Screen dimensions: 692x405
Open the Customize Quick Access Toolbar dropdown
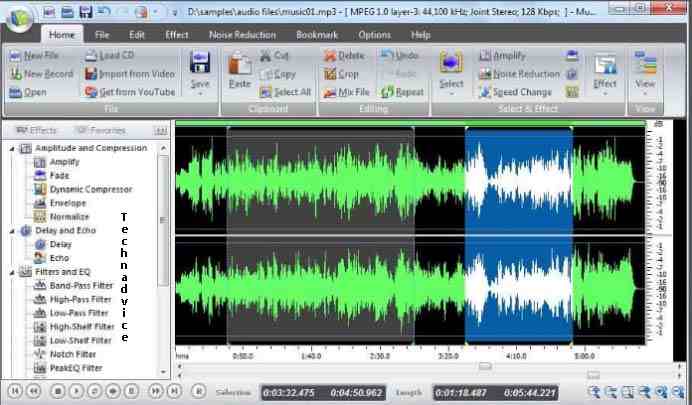click(x=175, y=13)
